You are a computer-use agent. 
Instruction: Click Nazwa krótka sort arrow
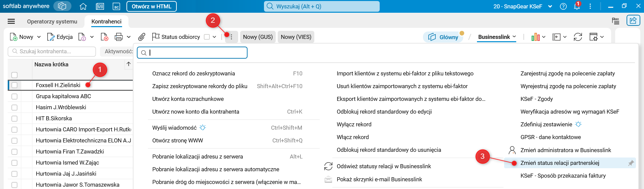128,64
